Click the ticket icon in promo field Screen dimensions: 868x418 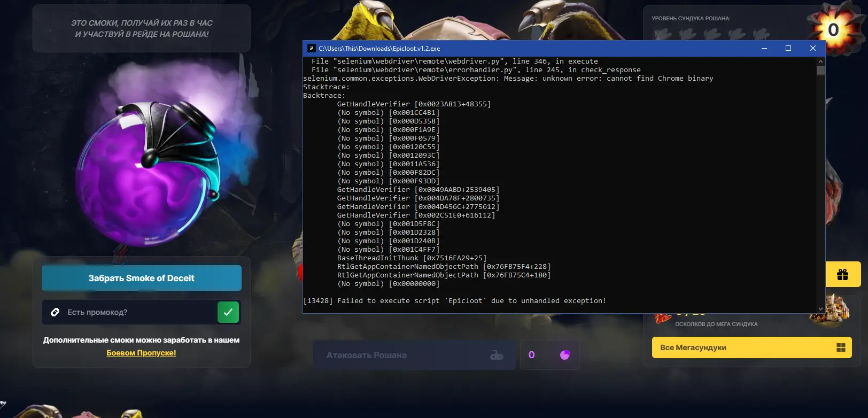(55, 312)
